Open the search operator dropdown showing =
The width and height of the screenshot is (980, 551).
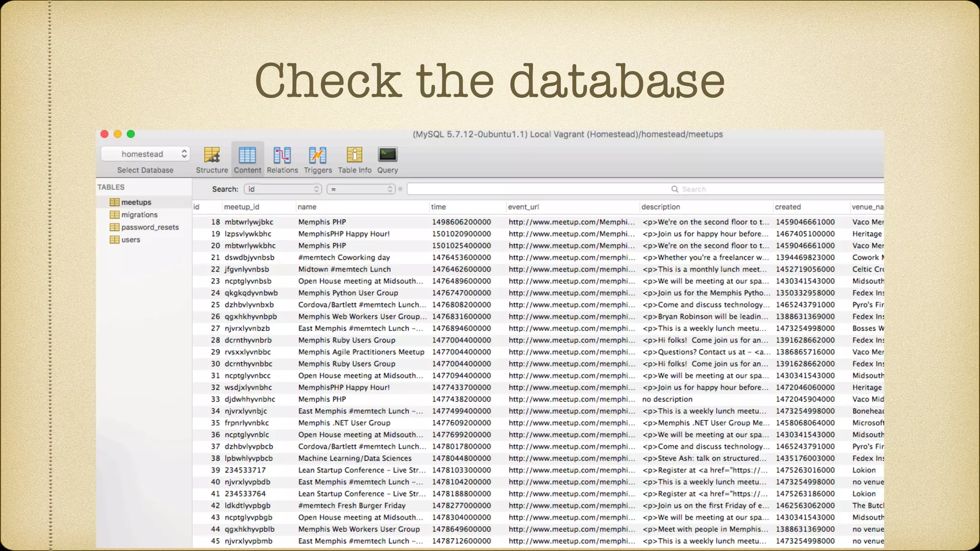tap(361, 189)
